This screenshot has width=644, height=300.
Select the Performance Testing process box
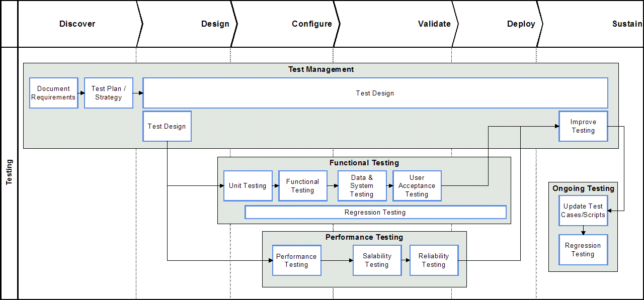click(x=296, y=260)
